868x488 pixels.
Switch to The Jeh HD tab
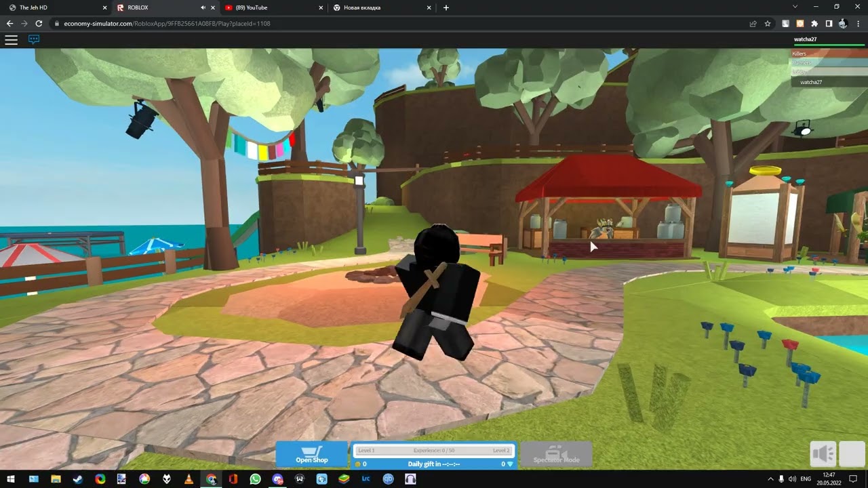57,7
